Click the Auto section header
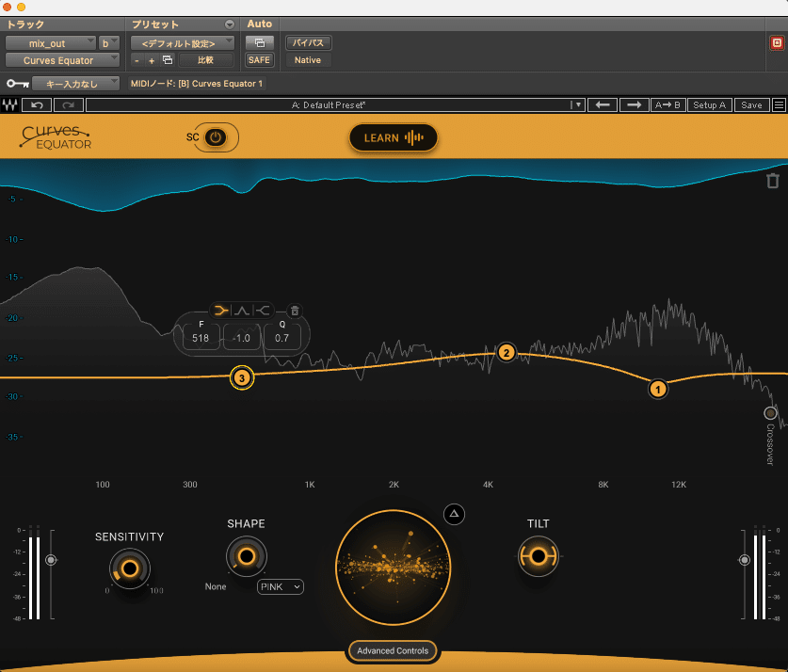The image size is (788, 672). [259, 24]
